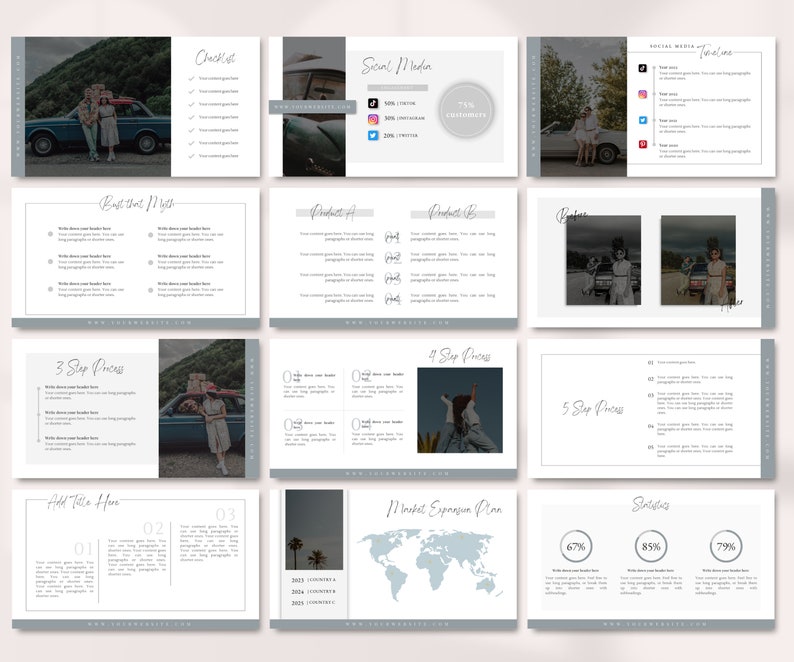Click the '4 Step Process' title
Image resolution: width=794 pixels, height=662 pixels.
[460, 356]
